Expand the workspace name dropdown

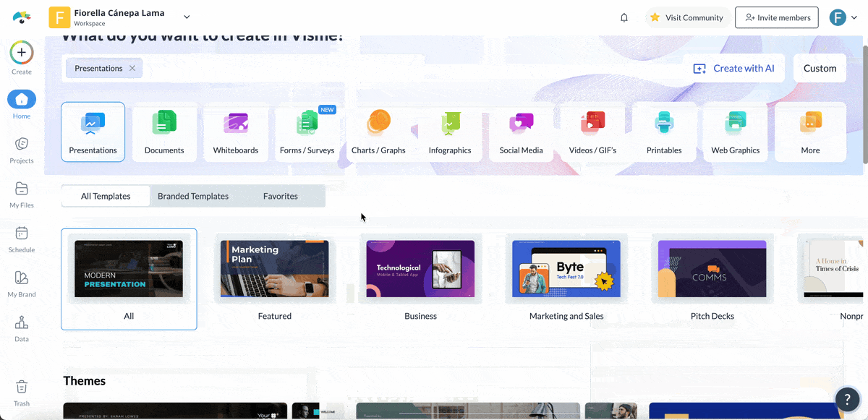pos(187,17)
